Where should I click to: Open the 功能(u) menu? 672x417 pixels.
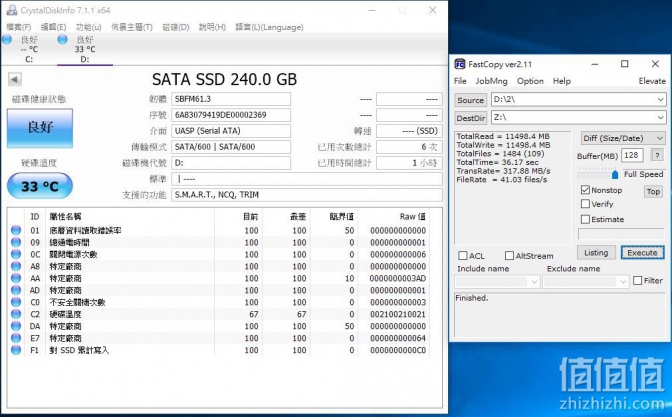[89, 27]
